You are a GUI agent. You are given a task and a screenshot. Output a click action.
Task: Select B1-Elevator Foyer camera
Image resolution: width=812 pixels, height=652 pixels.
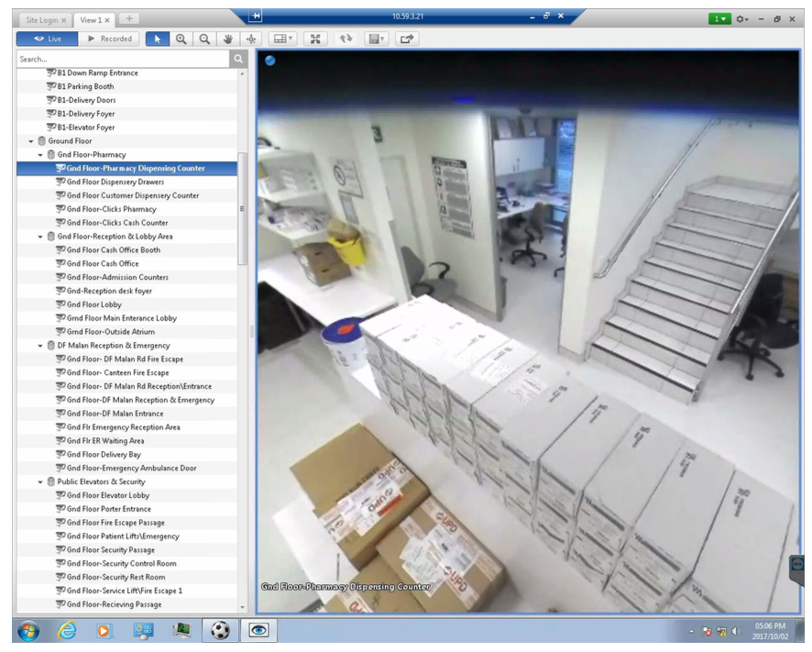[86, 127]
